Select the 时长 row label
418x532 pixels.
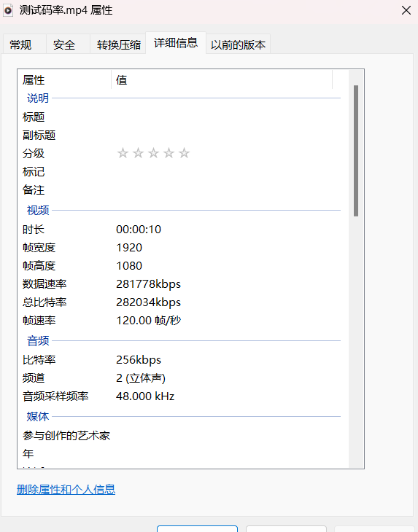tap(34, 230)
